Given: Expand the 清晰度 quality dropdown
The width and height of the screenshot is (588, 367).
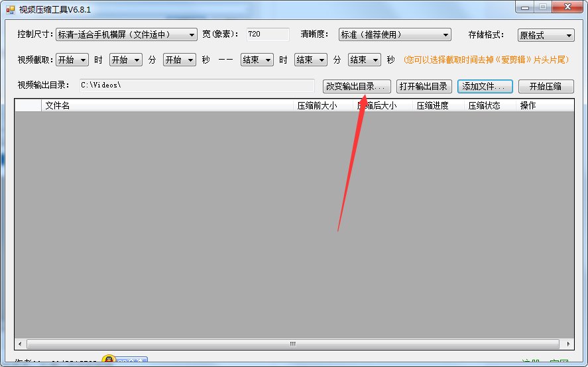Looking at the screenshot, I should click(x=394, y=34).
